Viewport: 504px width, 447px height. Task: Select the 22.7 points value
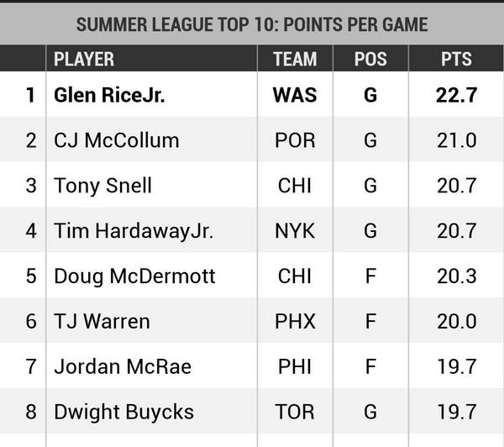click(x=456, y=95)
